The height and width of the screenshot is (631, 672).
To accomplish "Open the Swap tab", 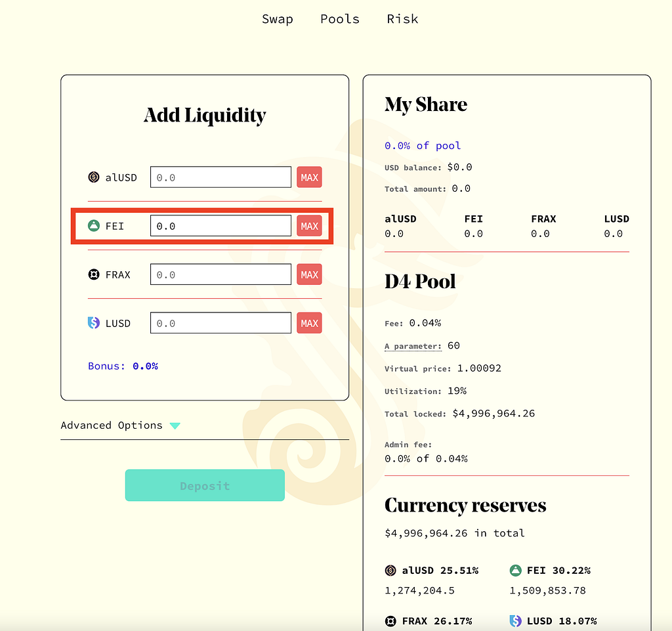I will tap(278, 19).
